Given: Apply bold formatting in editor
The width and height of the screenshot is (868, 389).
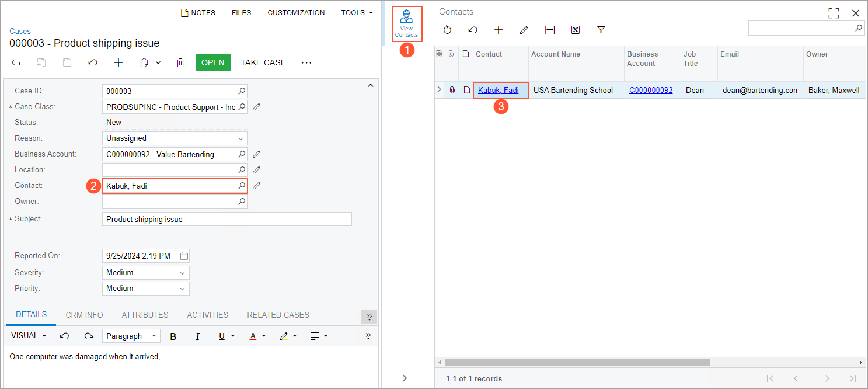Looking at the screenshot, I should (173, 336).
